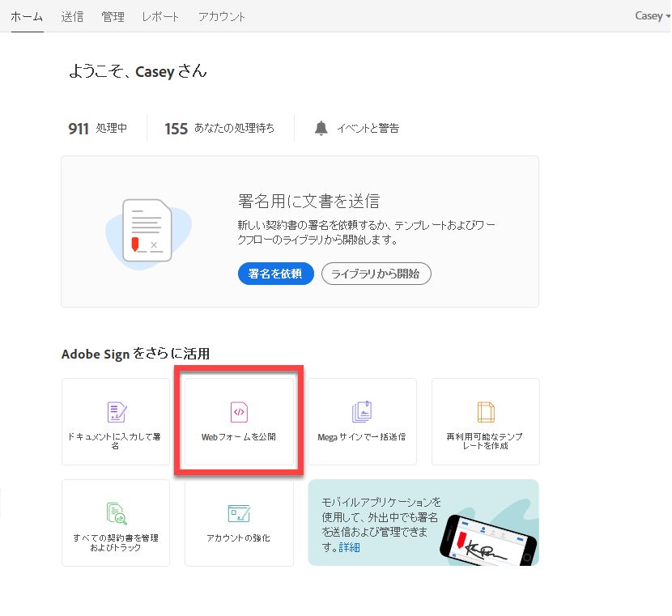Select the fill and sign document icon
The image size is (672, 616).
pyautogui.click(x=116, y=412)
